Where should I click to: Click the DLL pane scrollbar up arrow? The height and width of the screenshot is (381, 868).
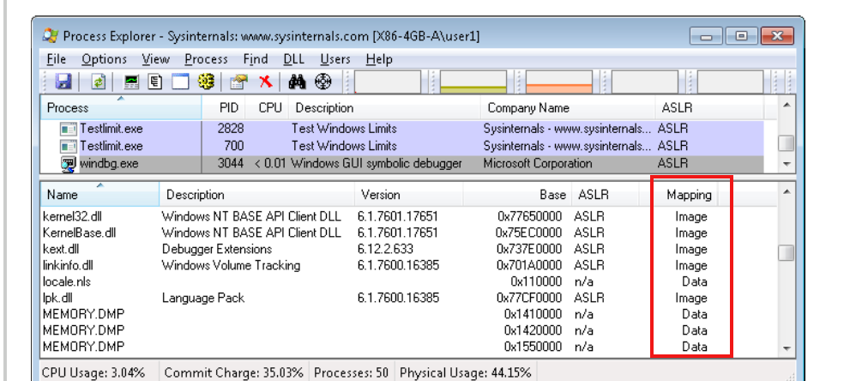(x=786, y=191)
